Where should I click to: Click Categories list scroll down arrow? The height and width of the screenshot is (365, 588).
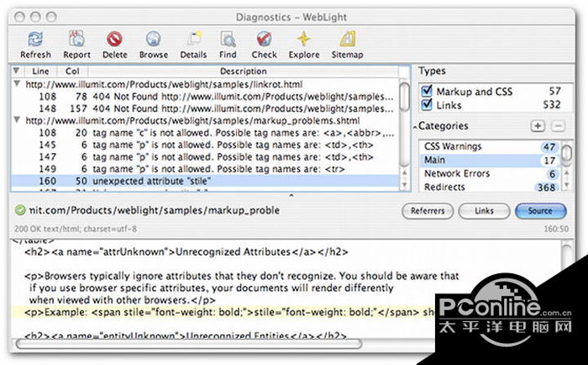point(566,185)
